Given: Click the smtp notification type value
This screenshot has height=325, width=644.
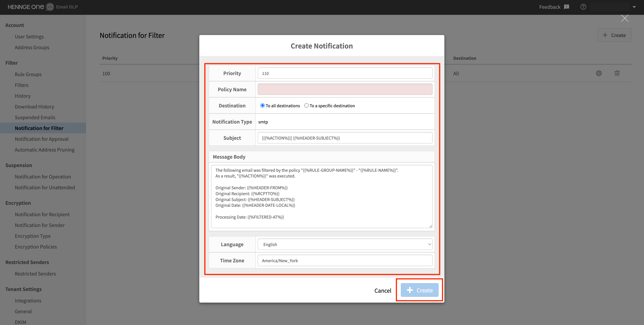Looking at the screenshot, I should coord(263,122).
